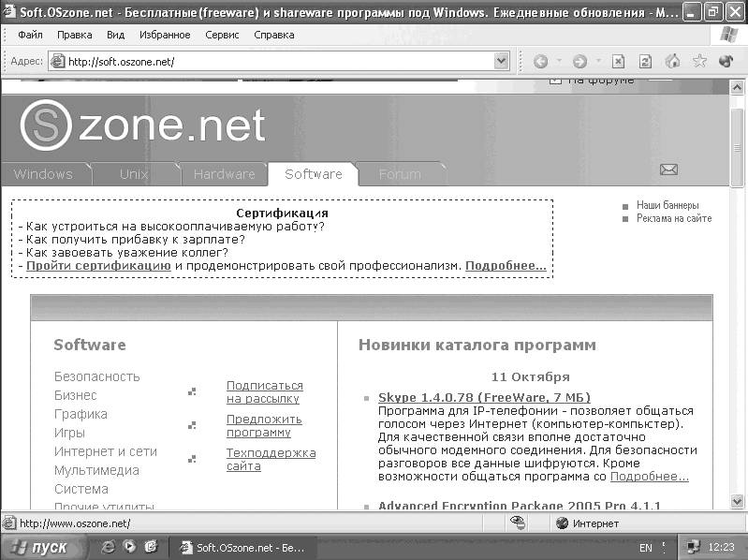Click the Home page toolbar icon
748x560 pixels.
pyautogui.click(x=672, y=61)
